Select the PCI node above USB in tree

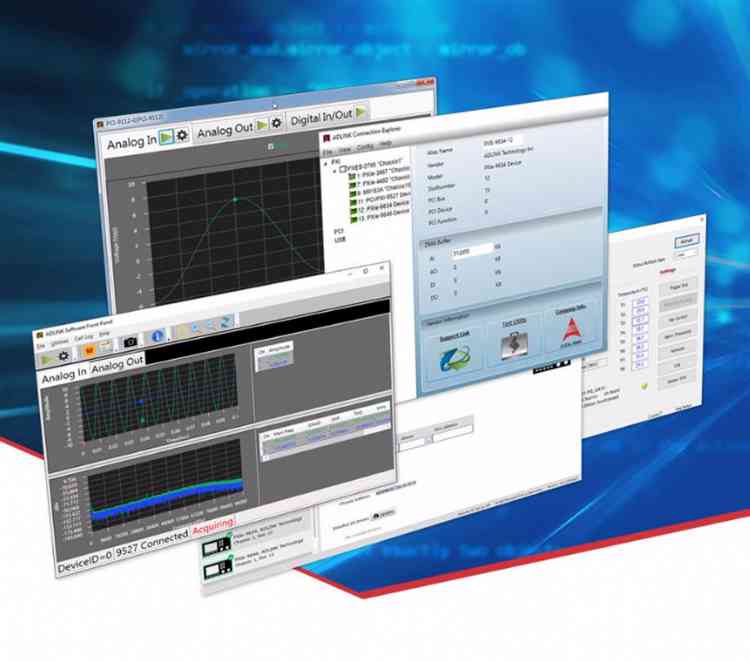point(338,231)
